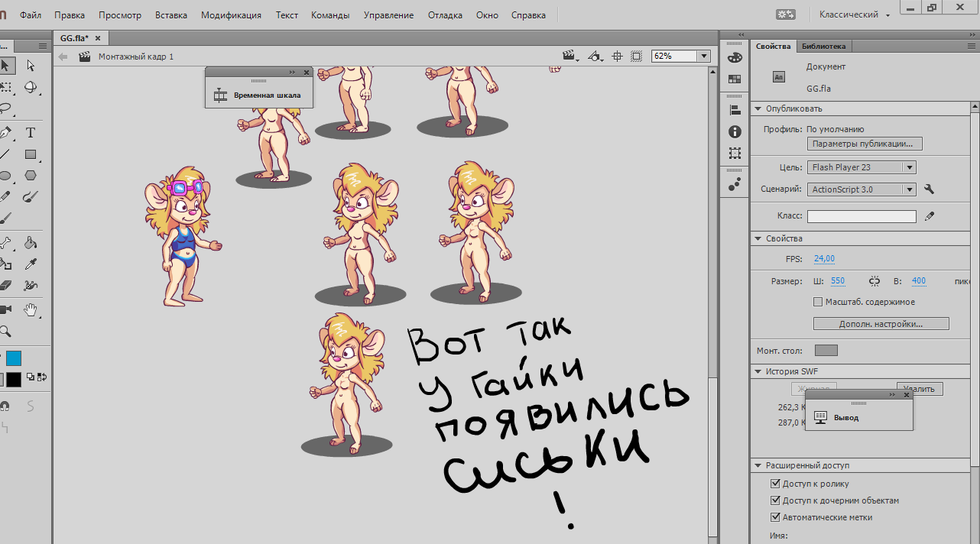
Task: Open the Motion Presets dots icon
Action: [735, 184]
